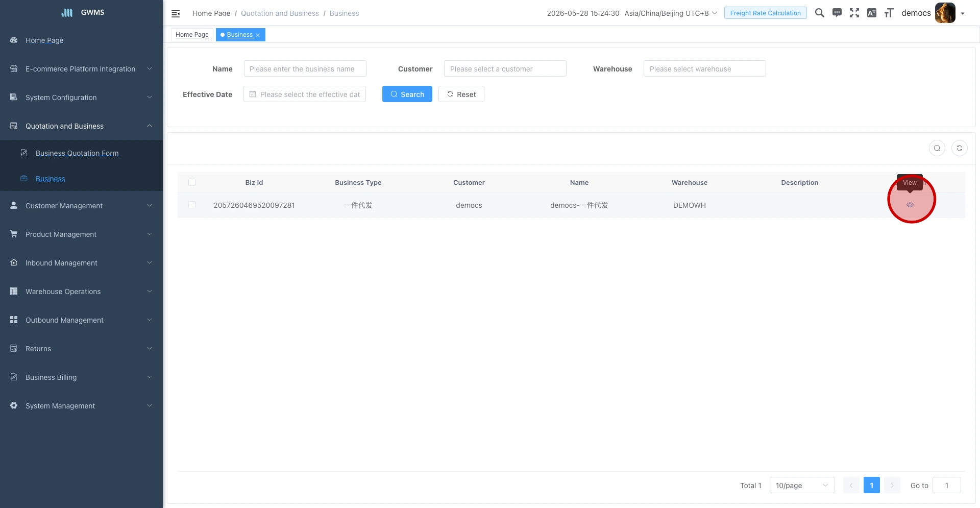
Task: Open the language translation icon
Action: [871, 13]
